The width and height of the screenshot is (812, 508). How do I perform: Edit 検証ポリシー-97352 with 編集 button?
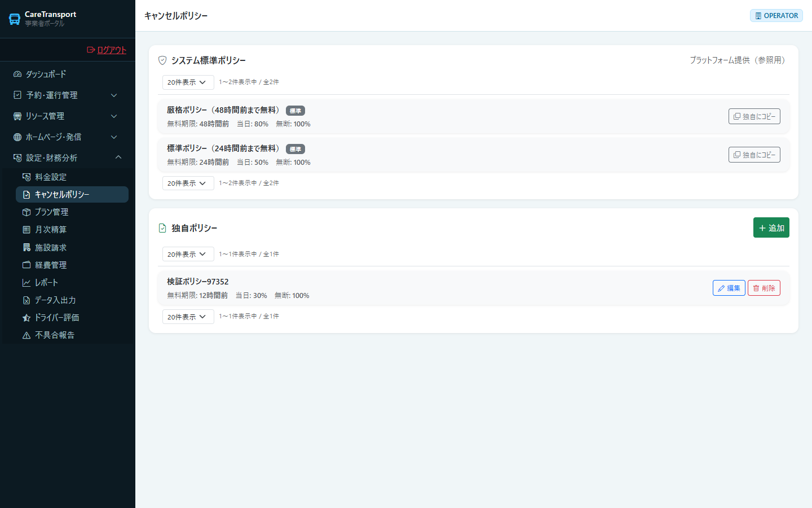pos(729,288)
